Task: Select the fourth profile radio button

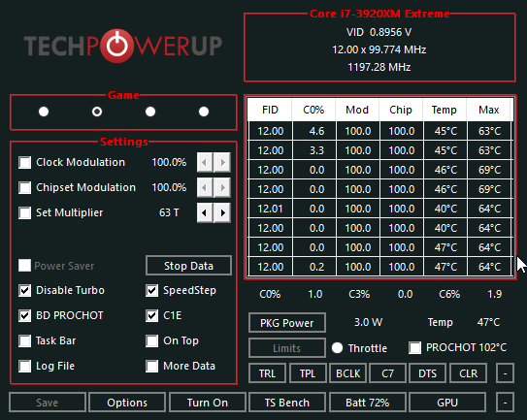Action: 204,112
